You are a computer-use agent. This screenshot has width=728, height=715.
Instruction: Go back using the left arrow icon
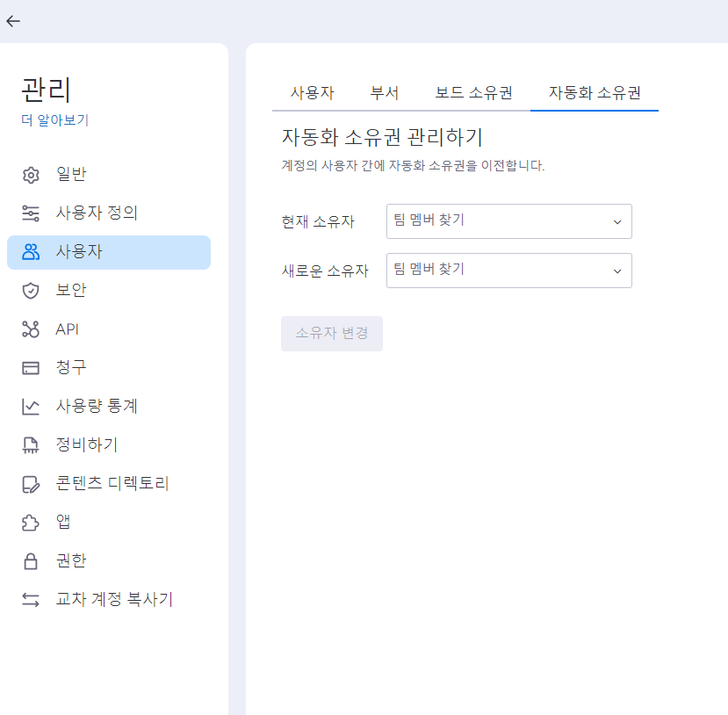coord(13,21)
